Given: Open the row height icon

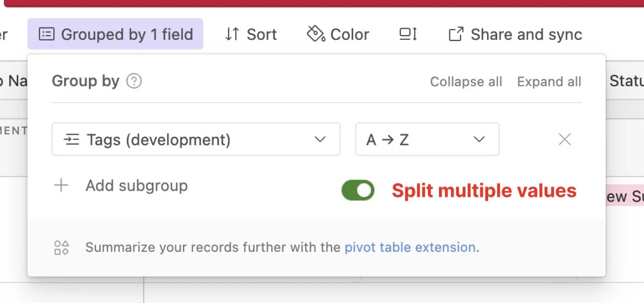Looking at the screenshot, I should (x=408, y=34).
